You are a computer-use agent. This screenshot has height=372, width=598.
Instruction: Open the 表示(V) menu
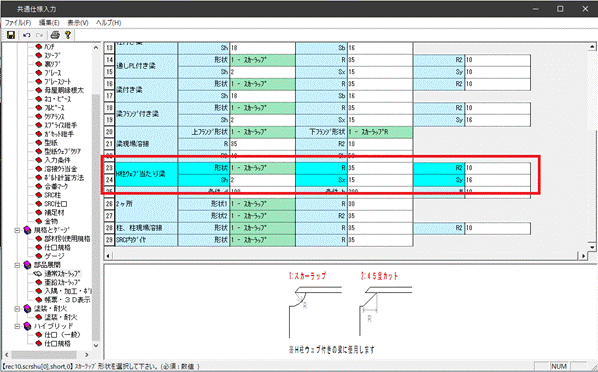click(78, 23)
